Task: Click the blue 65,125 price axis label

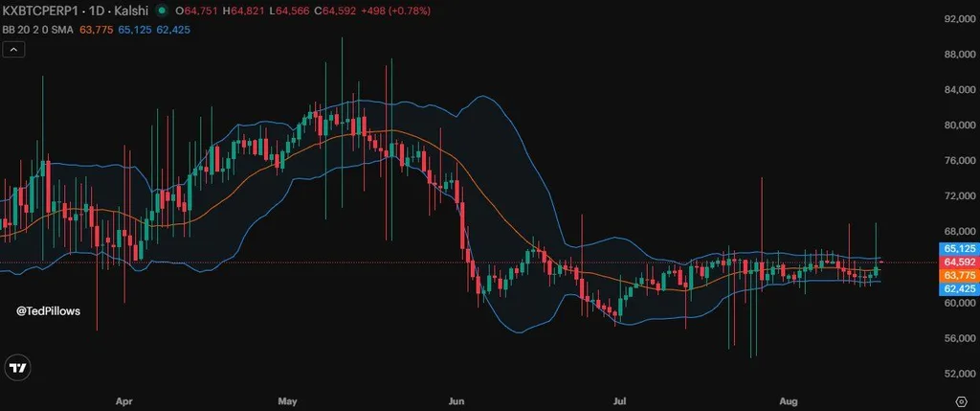Action: [x=959, y=248]
